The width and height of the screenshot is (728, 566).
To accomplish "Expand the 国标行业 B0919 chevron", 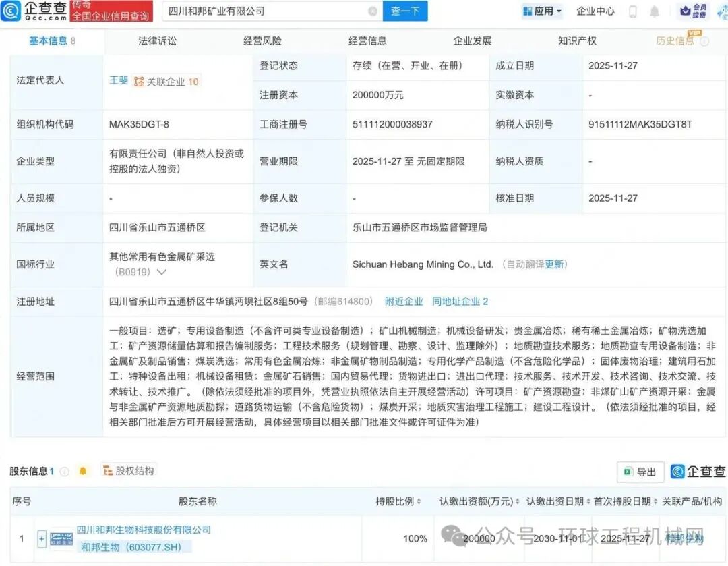I will tap(162, 272).
